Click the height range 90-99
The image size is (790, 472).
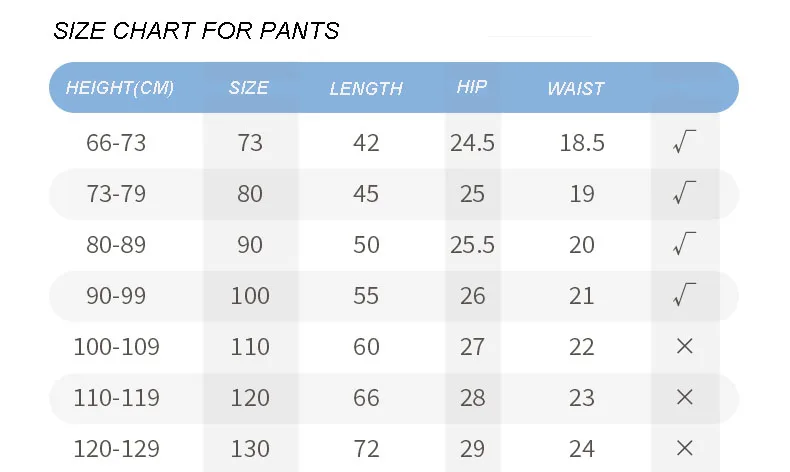pyautogui.click(x=116, y=296)
